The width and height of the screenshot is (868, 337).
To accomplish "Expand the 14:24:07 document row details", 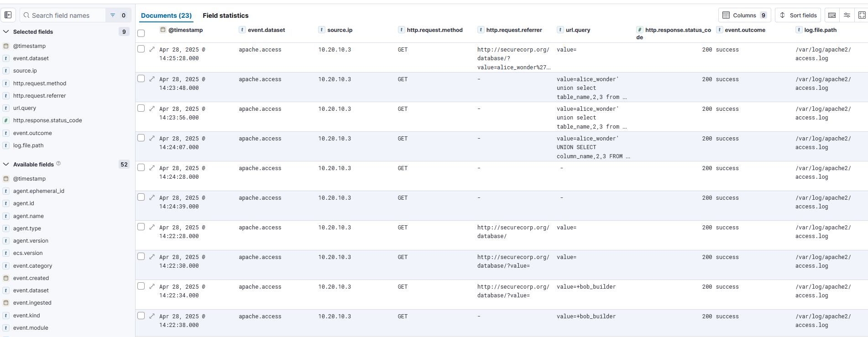I will 152,138.
